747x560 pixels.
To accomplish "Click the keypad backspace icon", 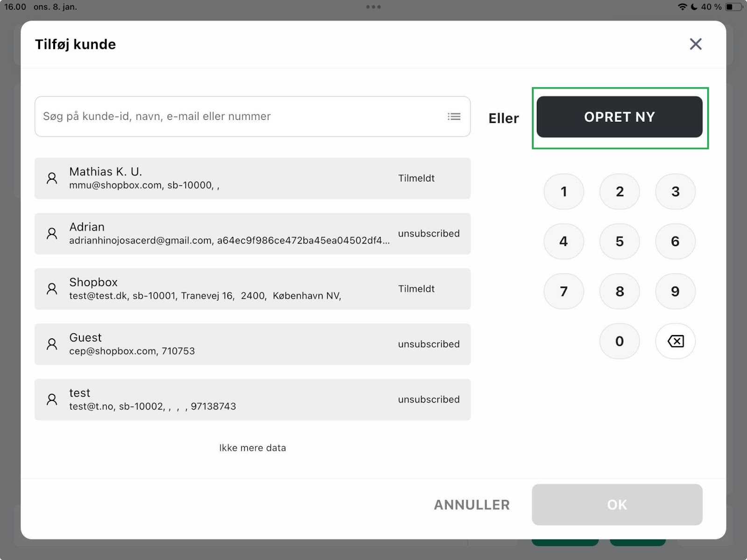I will coord(675,341).
